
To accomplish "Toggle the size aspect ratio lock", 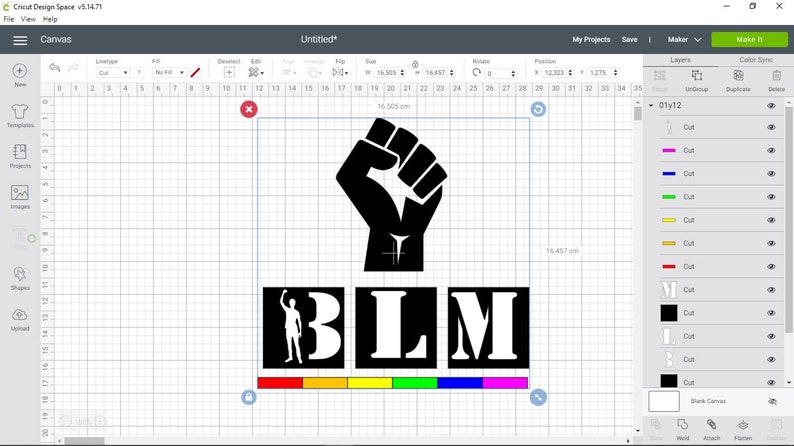I will coord(415,64).
